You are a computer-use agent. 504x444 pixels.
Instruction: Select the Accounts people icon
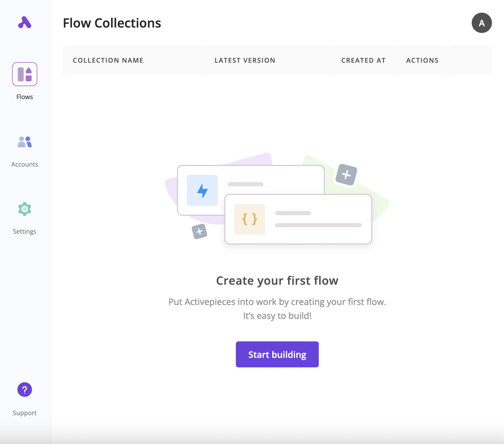pyautogui.click(x=25, y=142)
